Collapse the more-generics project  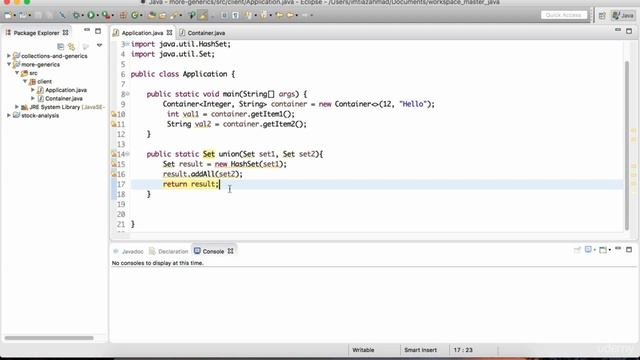pyautogui.click(x=9, y=64)
